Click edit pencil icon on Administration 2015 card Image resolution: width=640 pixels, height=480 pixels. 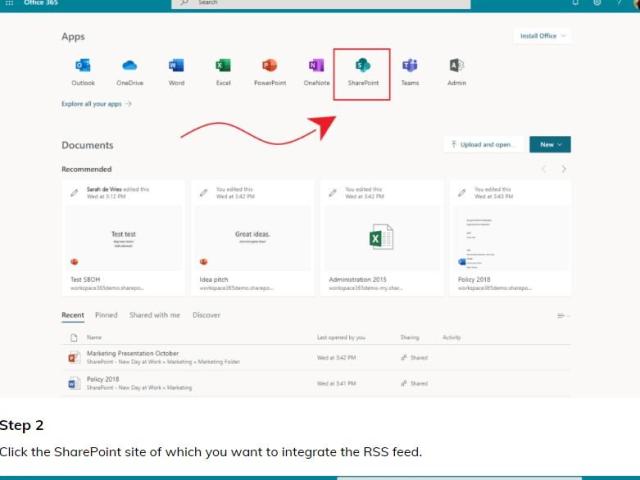coord(333,193)
